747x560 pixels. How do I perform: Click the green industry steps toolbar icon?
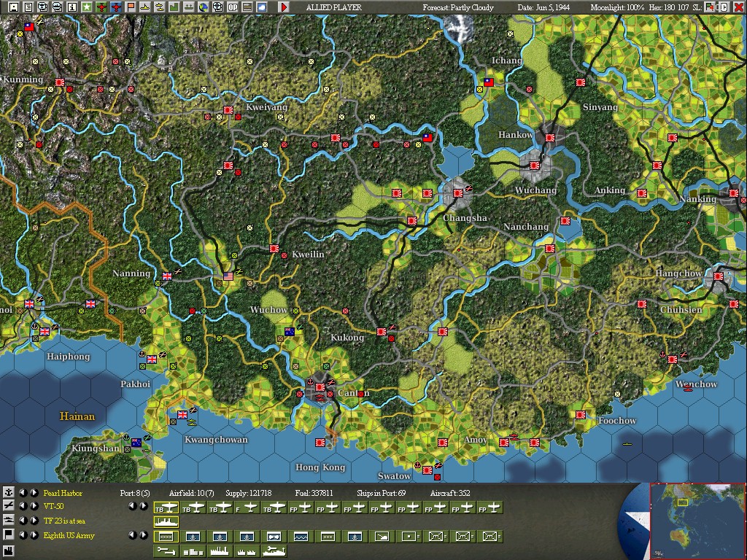coord(174,7)
